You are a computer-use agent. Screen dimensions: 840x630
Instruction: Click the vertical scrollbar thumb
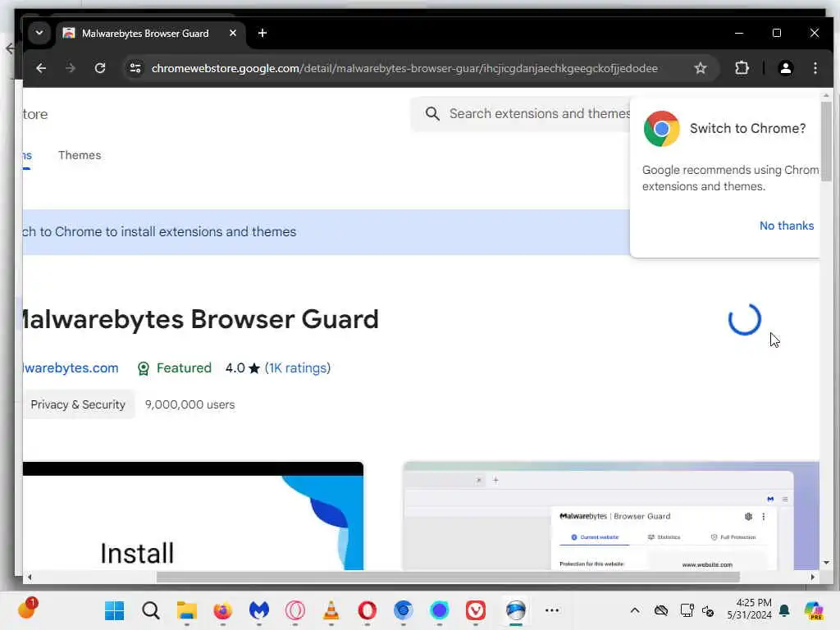[826, 141]
